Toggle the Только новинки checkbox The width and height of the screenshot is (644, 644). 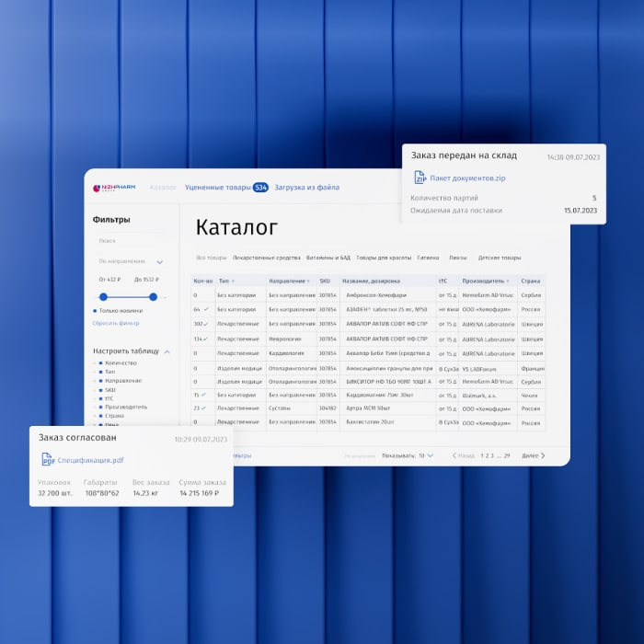coord(96,311)
